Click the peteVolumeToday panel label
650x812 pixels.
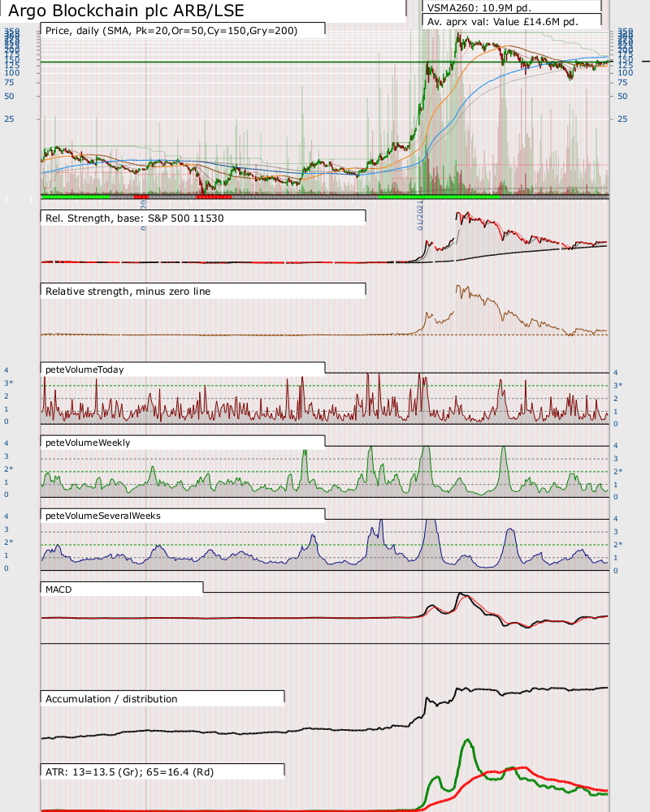[84, 369]
